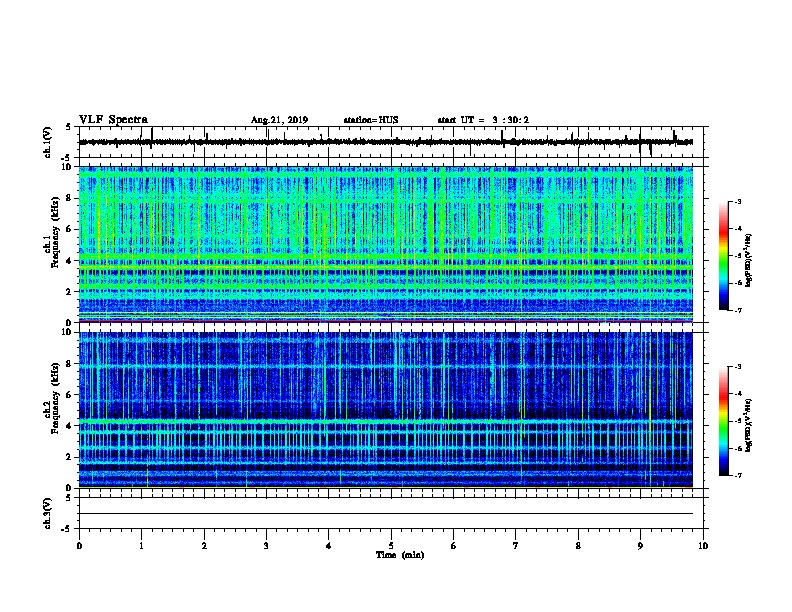The width and height of the screenshot is (792, 612).
Task: Click the flat ch.3 waveform panel
Action: (x=393, y=513)
